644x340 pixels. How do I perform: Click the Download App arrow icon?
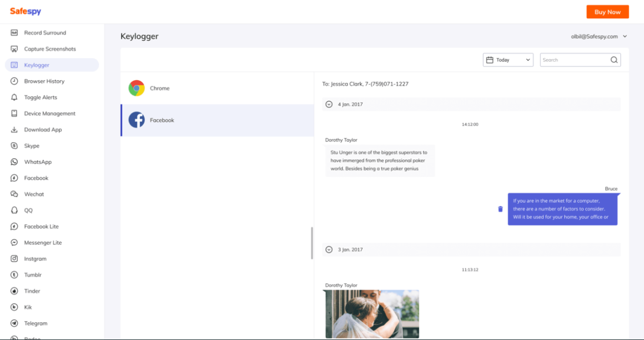pos(14,129)
